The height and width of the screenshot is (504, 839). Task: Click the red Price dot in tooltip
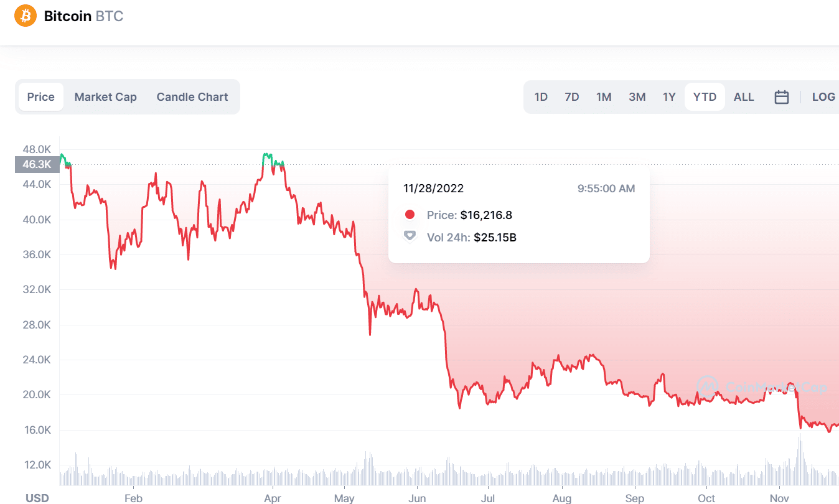pyautogui.click(x=410, y=215)
